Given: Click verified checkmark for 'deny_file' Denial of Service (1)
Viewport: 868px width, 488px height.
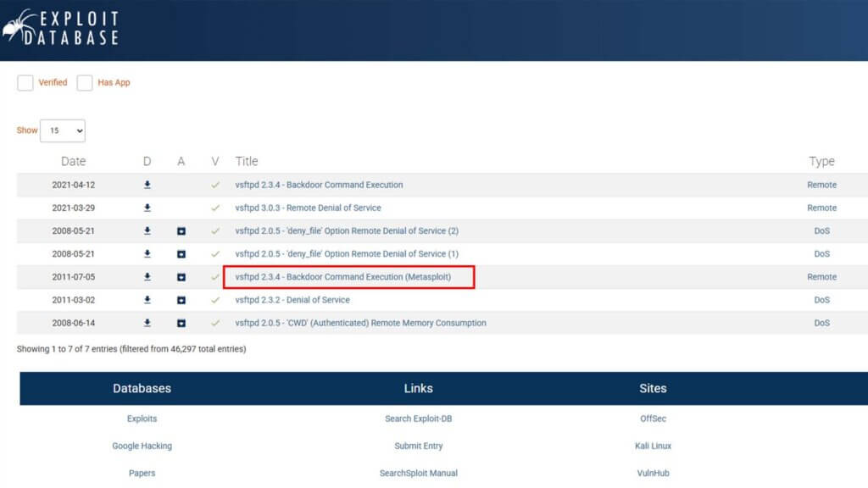Looking at the screenshot, I should 215,254.
